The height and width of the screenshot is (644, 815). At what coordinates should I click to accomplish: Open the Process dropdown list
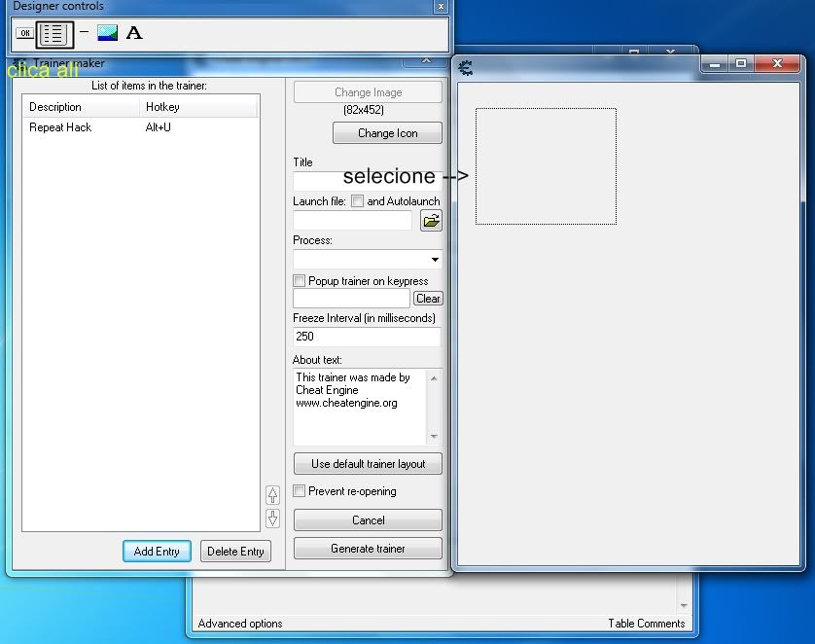pyautogui.click(x=435, y=260)
